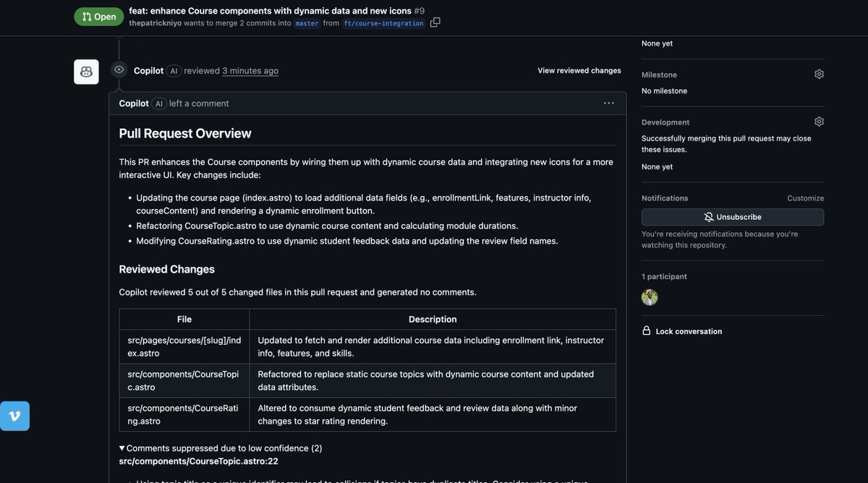Click the AI badge next to 'reviewed'
Image resolution: width=868 pixels, height=483 pixels.
pos(174,71)
